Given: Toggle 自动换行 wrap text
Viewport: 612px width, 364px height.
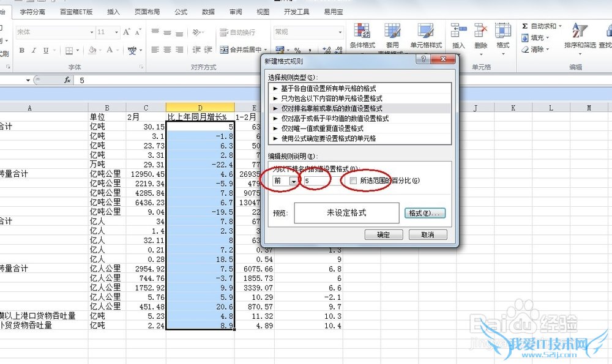Looking at the screenshot, I should click(x=237, y=32).
